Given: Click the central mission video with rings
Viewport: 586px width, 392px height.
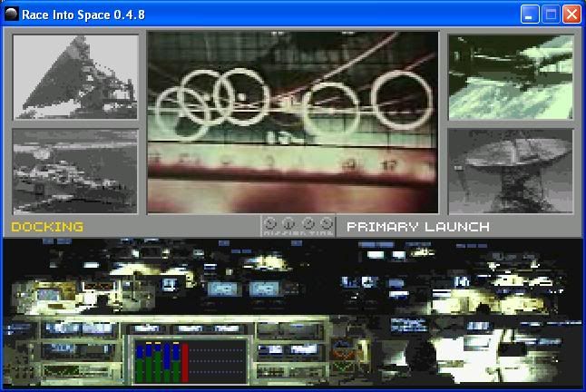Looking at the screenshot, I should pos(293,122).
